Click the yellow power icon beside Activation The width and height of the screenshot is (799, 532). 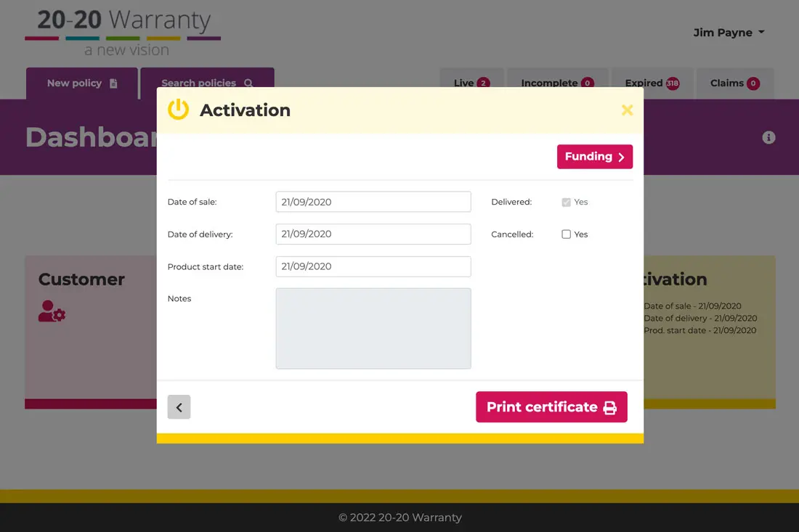178,110
